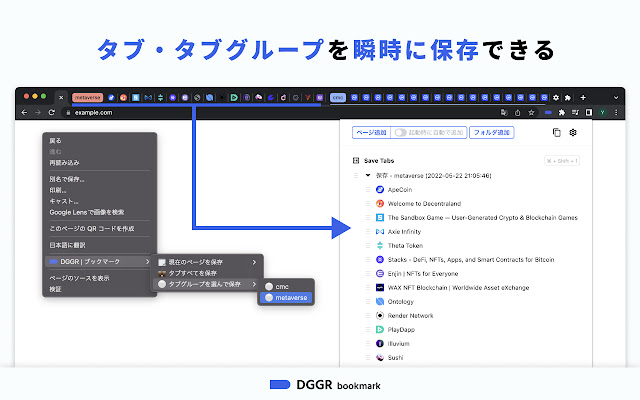Viewport: 640px width, 400px height.
Task: Choose タブすべてを保存 in submenu
Action: pos(207,273)
